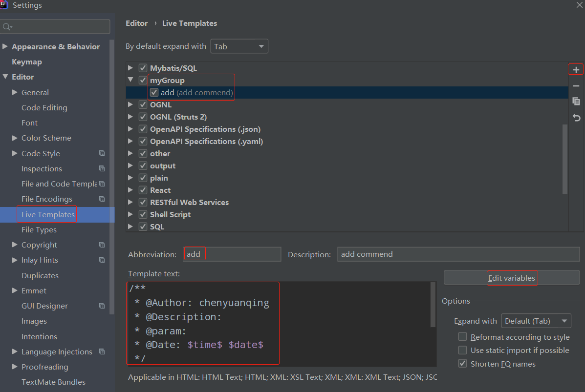
Task: Open the 'Expand with' Default (Tab) dropdown
Action: tap(536, 321)
